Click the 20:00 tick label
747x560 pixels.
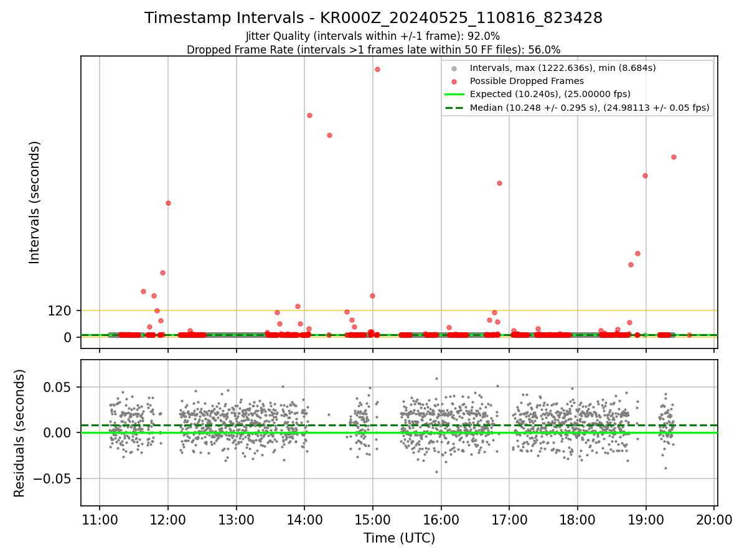713,520
